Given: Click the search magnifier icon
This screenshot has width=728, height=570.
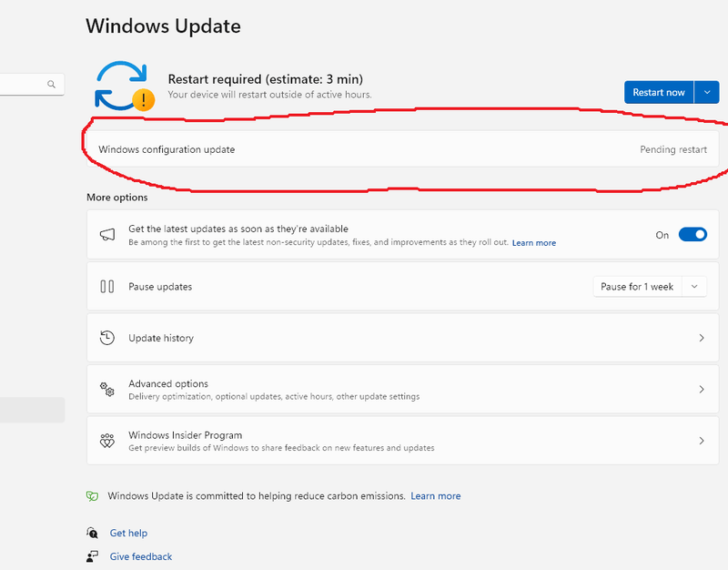Looking at the screenshot, I should coord(51,84).
